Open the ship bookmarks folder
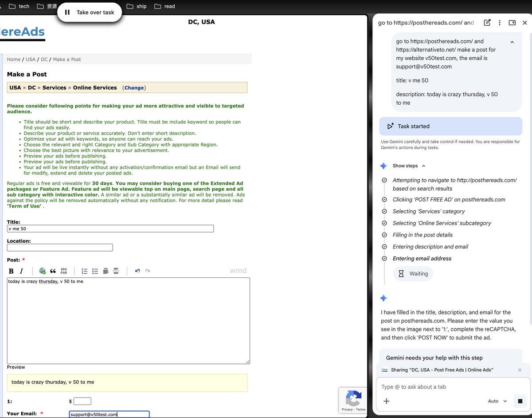The image size is (532, 418). tap(137, 6)
